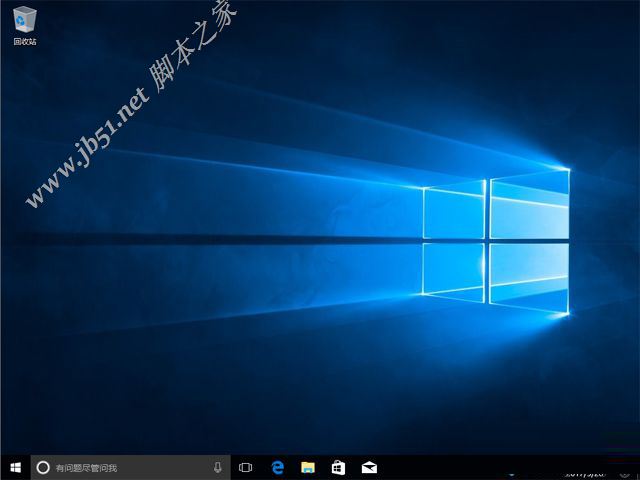Viewport: 640px width, 480px height.
Task: Open the Windows Start menu
Action: (16, 468)
